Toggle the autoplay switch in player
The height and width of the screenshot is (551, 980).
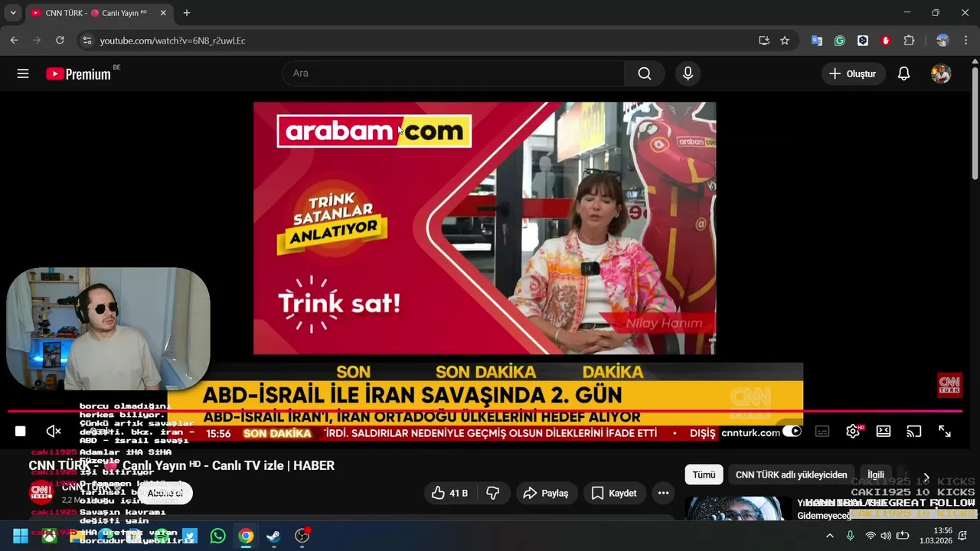(792, 432)
